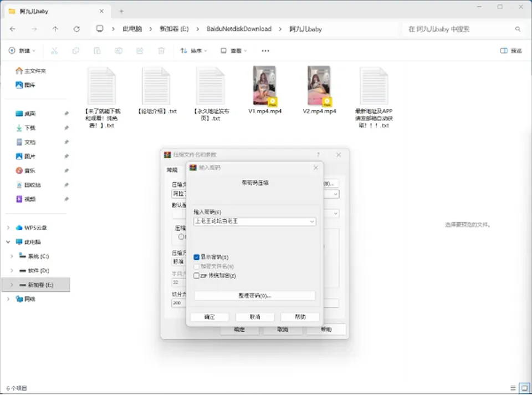Expand the 系统 (C:) drive node
This screenshot has width=532, height=395.
click(x=12, y=256)
